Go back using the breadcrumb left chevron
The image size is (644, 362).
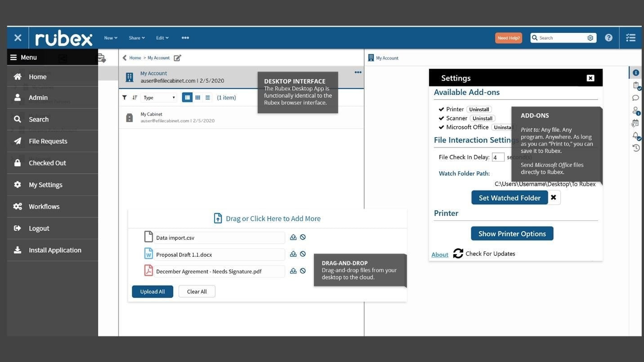click(125, 58)
